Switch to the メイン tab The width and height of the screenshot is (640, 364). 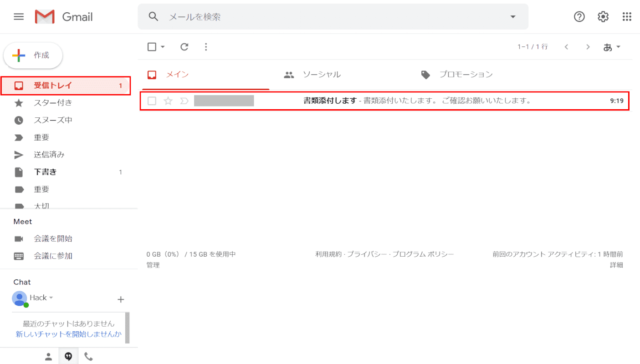pos(206,75)
